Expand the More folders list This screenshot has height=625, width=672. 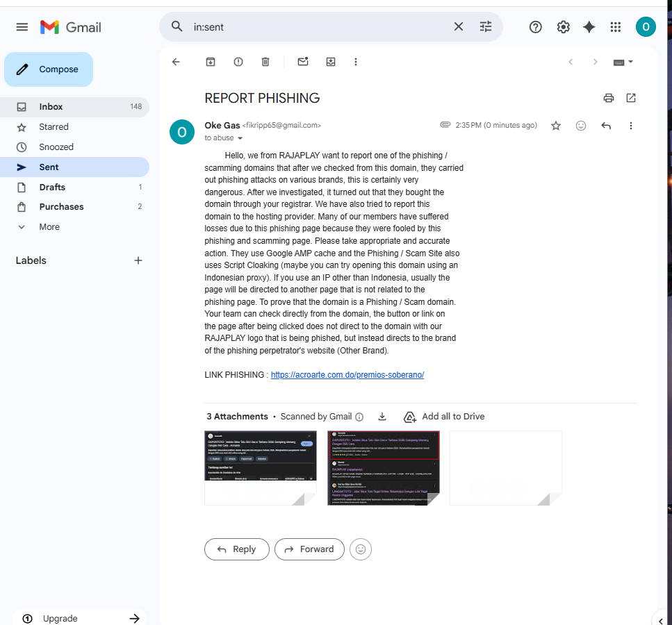coord(74,226)
